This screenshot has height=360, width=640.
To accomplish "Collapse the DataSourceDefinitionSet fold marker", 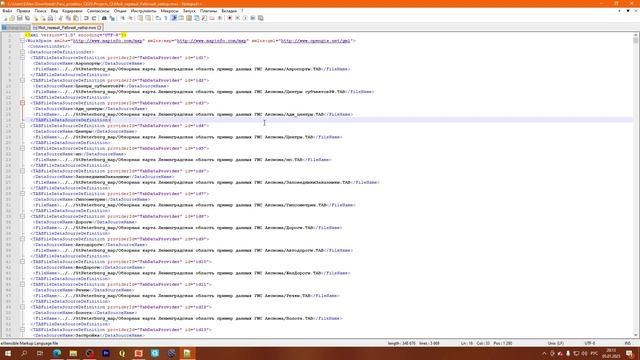I will (x=22, y=52).
